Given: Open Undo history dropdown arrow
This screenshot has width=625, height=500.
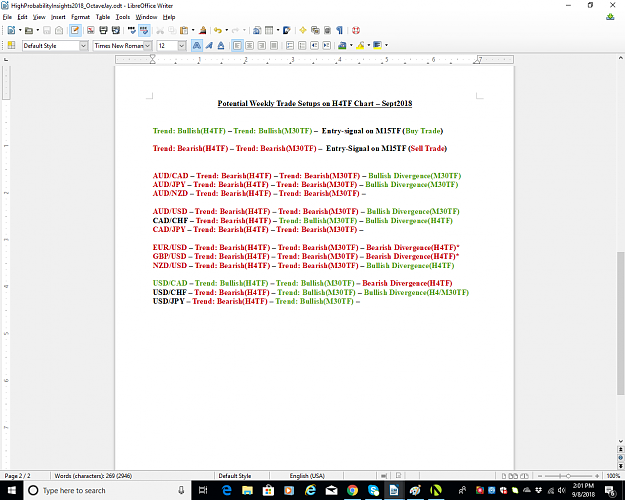Looking at the screenshot, I should [x=226, y=30].
